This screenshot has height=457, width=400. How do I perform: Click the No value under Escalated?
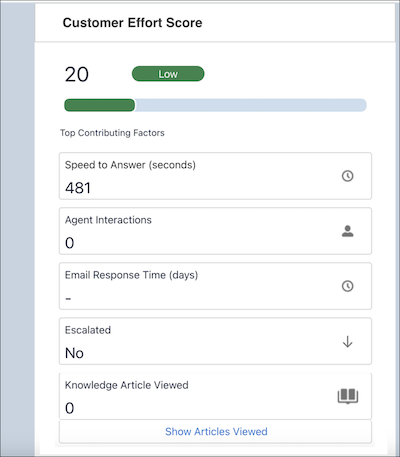74,353
